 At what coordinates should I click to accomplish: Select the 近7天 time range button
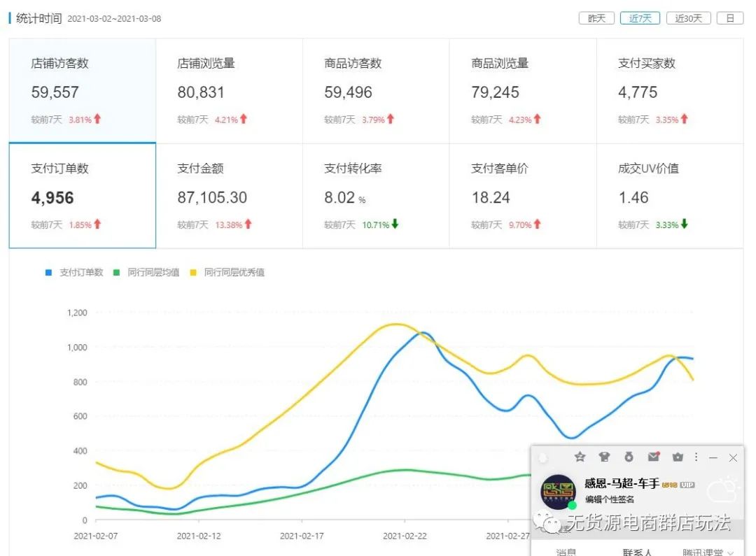coord(640,18)
